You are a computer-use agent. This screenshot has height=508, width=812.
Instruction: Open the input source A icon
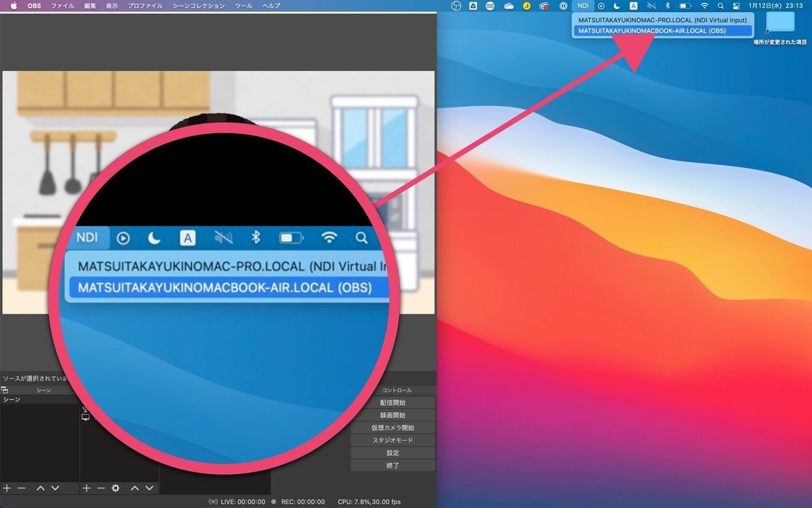point(633,5)
